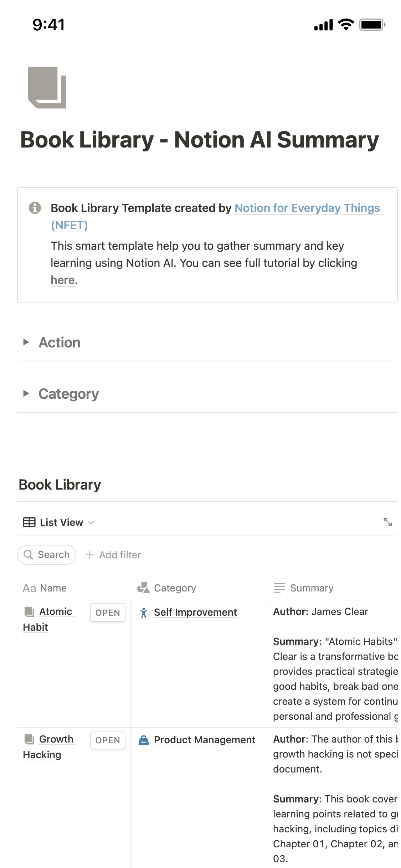Screen dimensions: 401x868
Task: Click the Atomic Habit page icon
Action: 29,612
